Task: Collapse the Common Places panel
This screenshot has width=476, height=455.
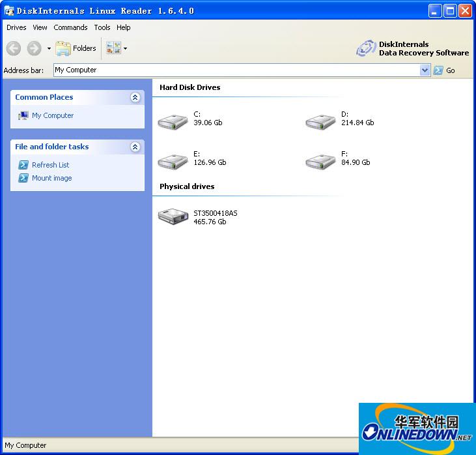Action: click(135, 97)
